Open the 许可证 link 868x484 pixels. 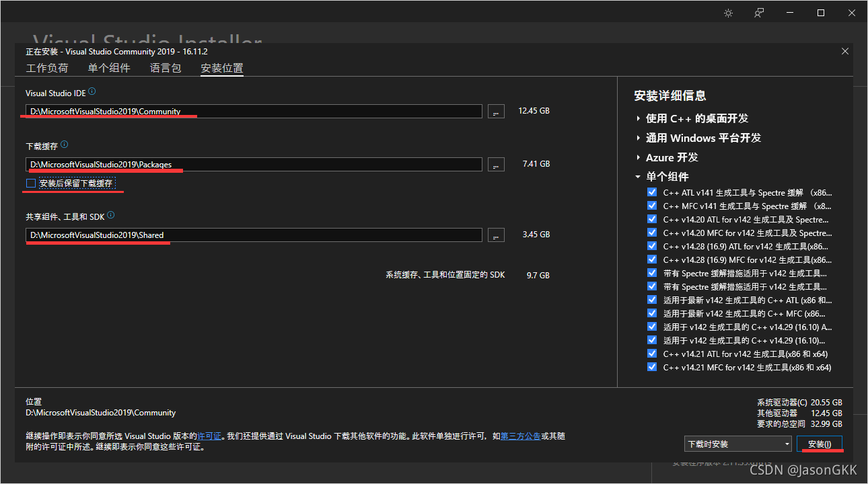click(210, 436)
